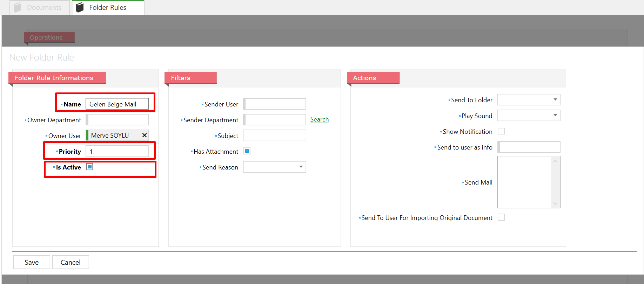Open the Play Sound dropdown
Screen dimensions: 644x284
(555, 116)
